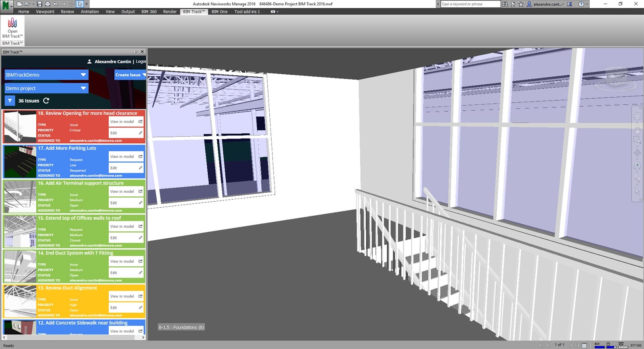Create a new file from quick access toolbar
The height and width of the screenshot is (349, 644).
point(19,4)
